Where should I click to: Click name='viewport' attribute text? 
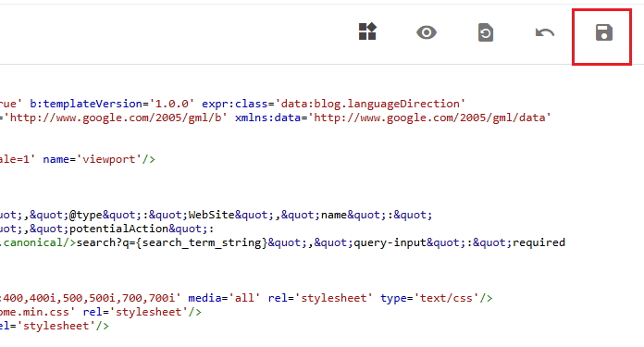click(93, 159)
